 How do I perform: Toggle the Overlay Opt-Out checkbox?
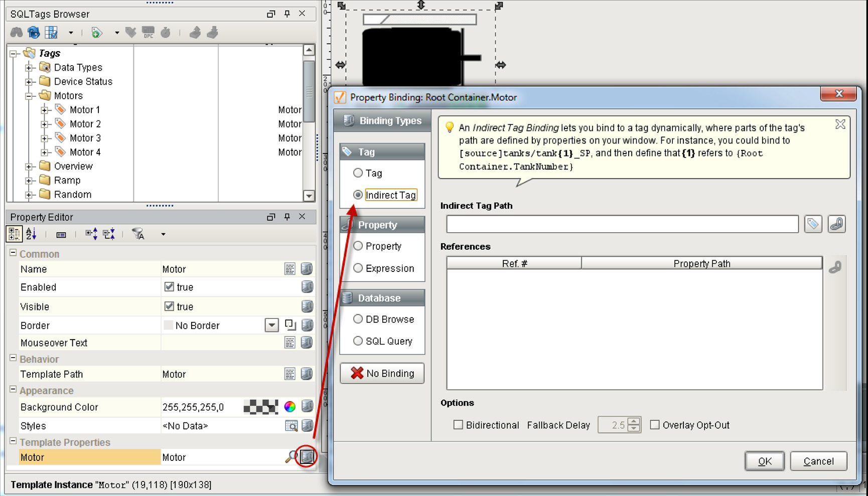coord(655,425)
